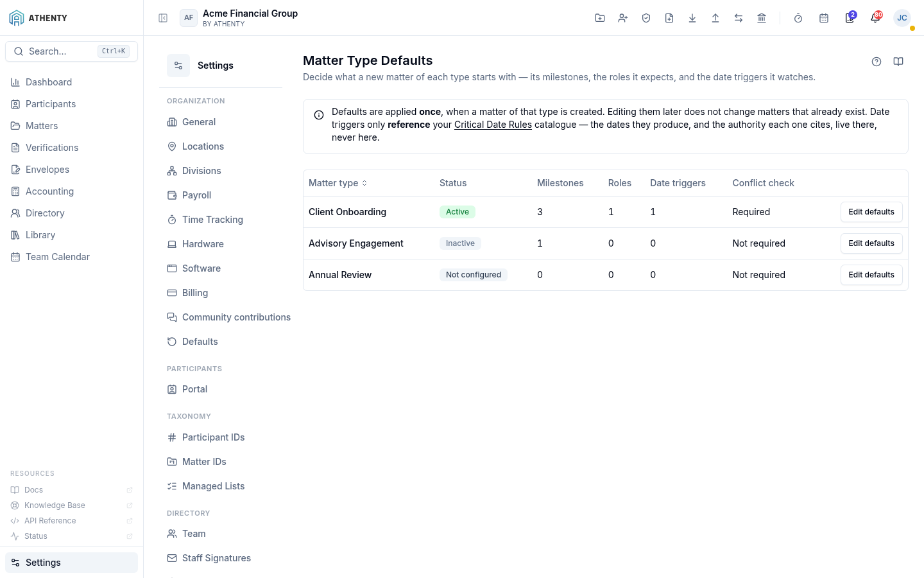Click the Active status badge
This screenshot has width=924, height=578.
tap(458, 212)
